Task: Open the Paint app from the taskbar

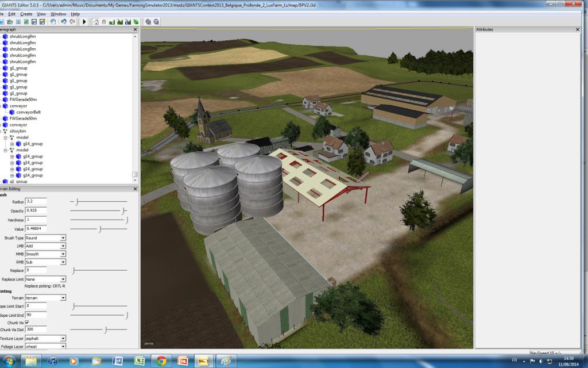Action: [226, 361]
